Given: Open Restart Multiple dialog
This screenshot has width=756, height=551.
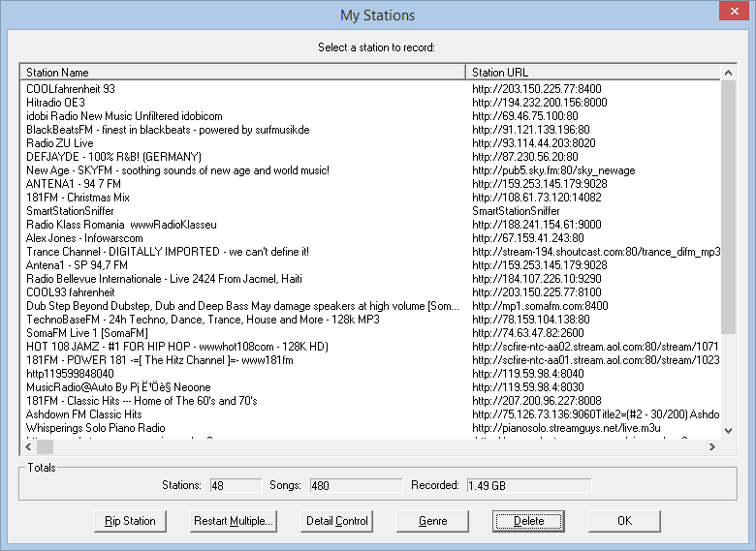Looking at the screenshot, I should [x=234, y=521].
